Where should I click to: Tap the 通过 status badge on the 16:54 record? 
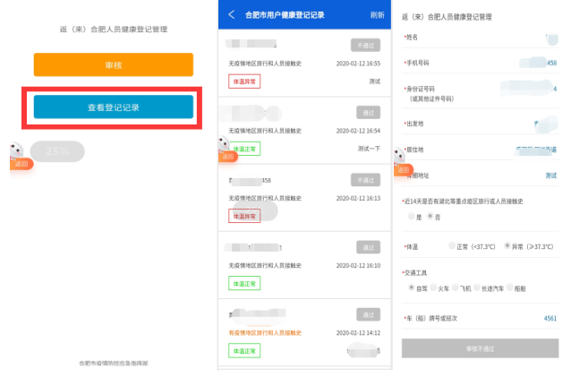pyautogui.click(x=368, y=113)
